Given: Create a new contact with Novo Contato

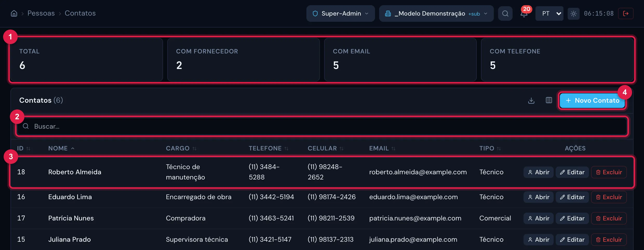Looking at the screenshot, I should coord(593,101).
